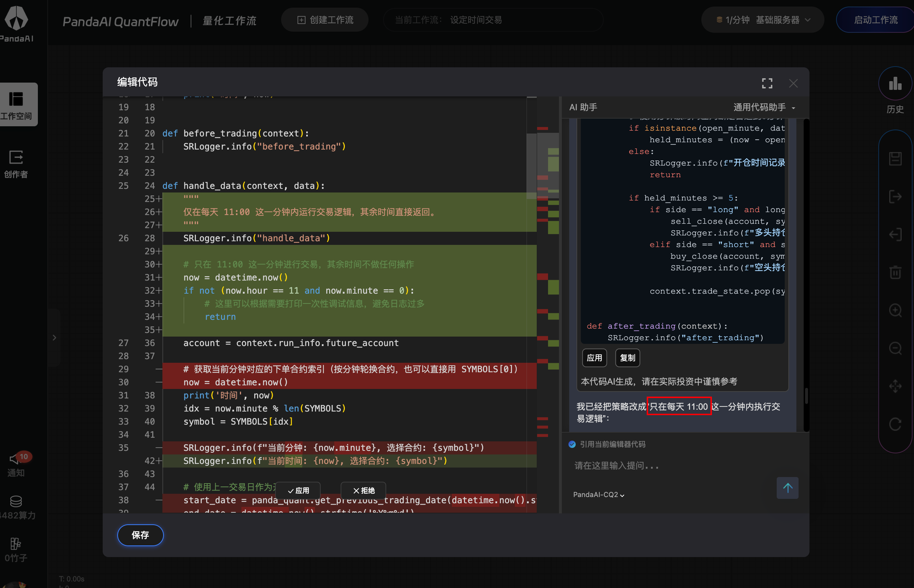Screen dimensions: 914x588
Task: Send the AI assistant message with arrow button
Action: tap(788, 488)
